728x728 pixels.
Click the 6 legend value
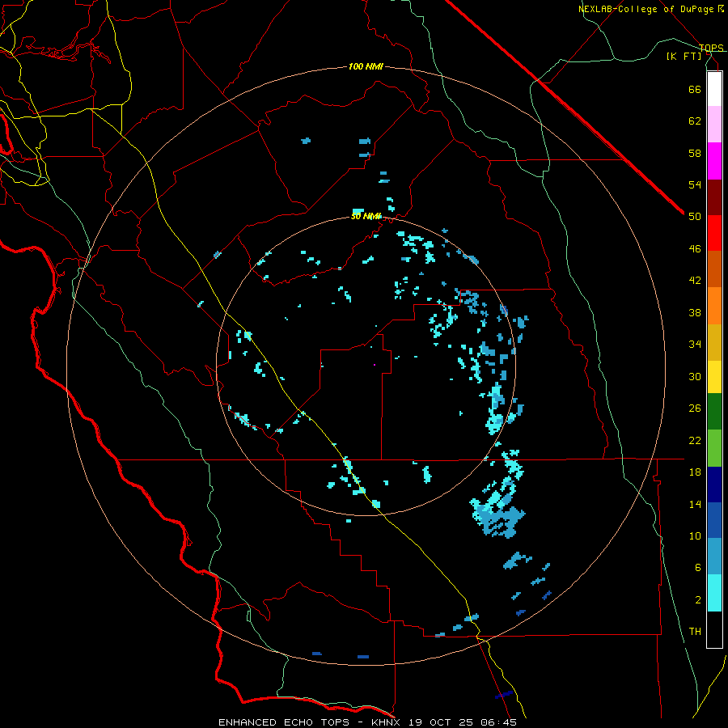698,568
